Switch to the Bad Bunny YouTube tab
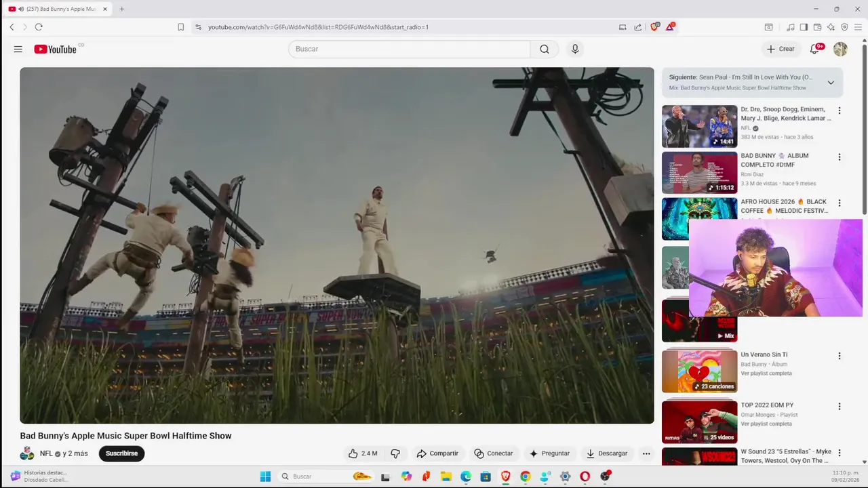The height and width of the screenshot is (488, 868). [x=58, y=9]
